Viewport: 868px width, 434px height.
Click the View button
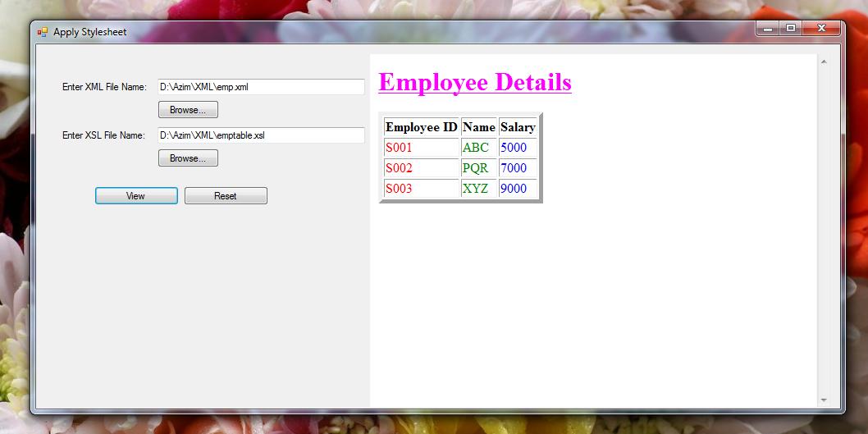[136, 196]
